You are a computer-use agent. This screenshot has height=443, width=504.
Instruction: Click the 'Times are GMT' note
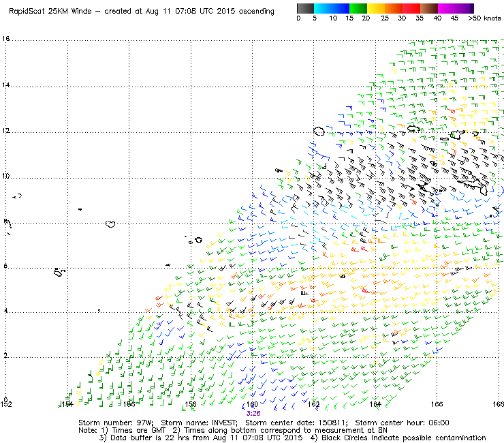(139, 431)
